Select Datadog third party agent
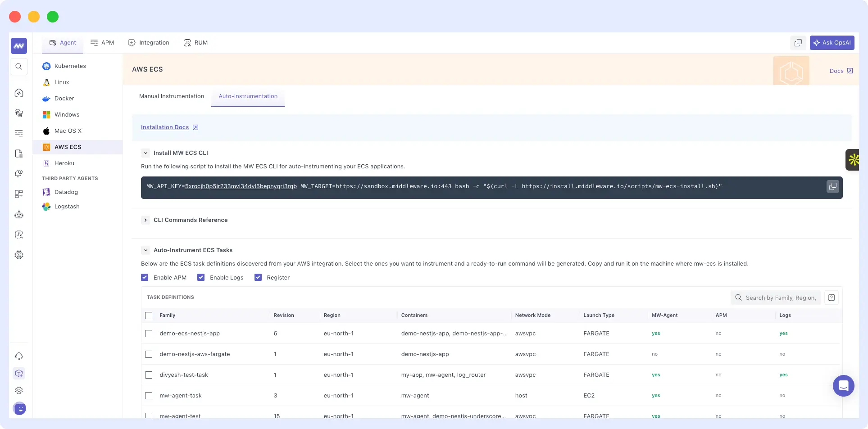Viewport: 868px width, 429px height. pos(77,192)
